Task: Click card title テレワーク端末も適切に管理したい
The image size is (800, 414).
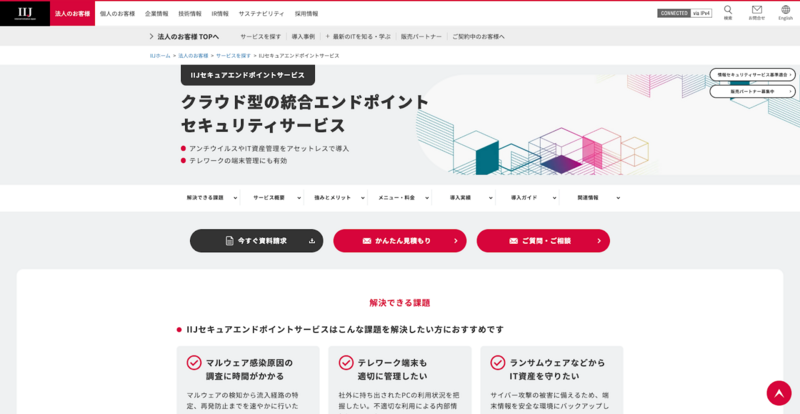Action: [392, 370]
